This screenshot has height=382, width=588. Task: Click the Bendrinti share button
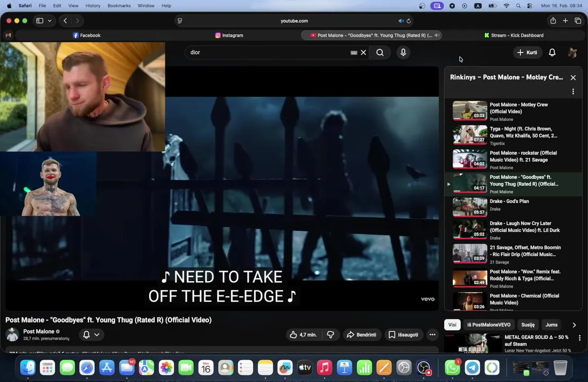click(x=362, y=335)
